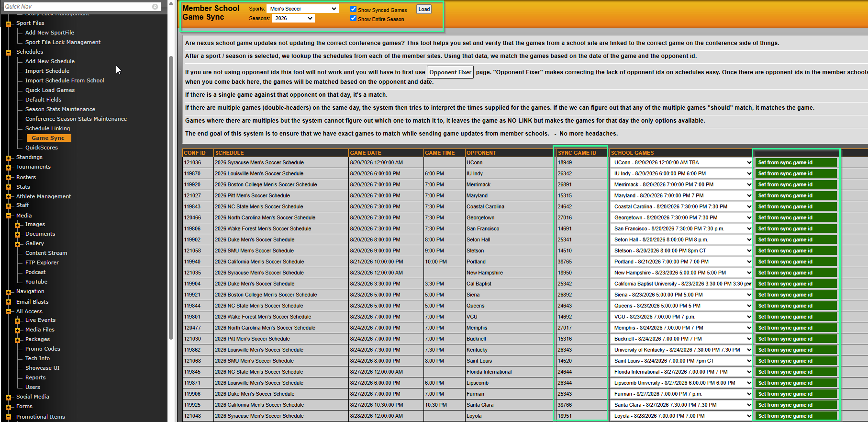This screenshot has width=868, height=422.
Task: Open Add New SportFile
Action: (50, 33)
